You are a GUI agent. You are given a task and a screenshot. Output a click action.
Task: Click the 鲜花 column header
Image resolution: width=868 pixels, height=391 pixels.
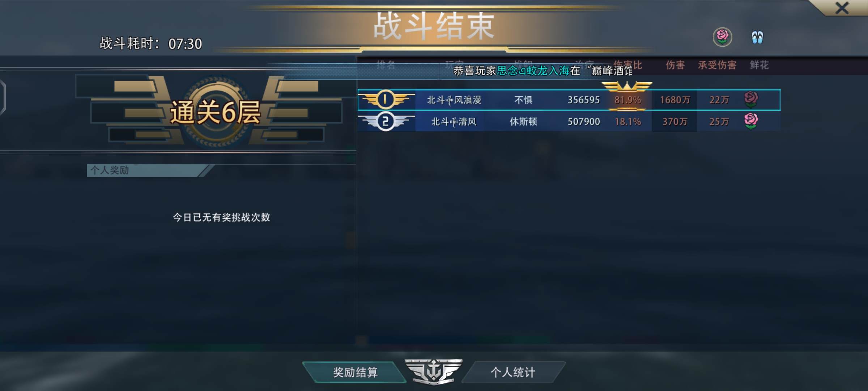click(759, 65)
